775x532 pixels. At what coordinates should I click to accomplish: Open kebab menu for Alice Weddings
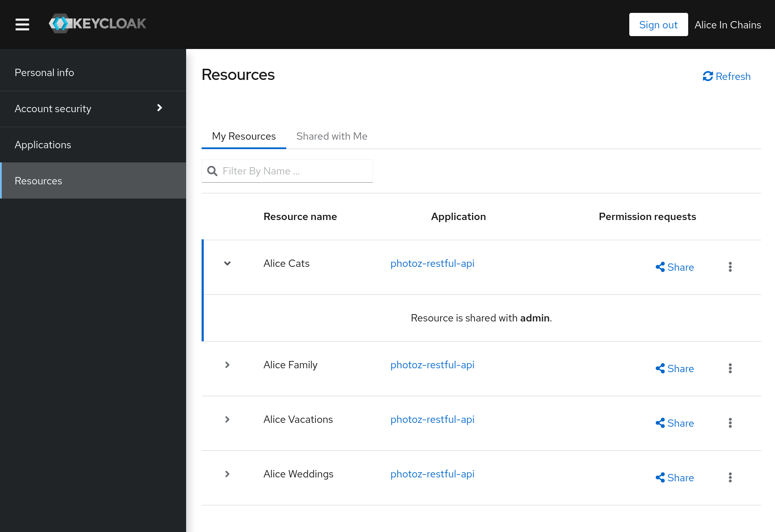(x=730, y=477)
